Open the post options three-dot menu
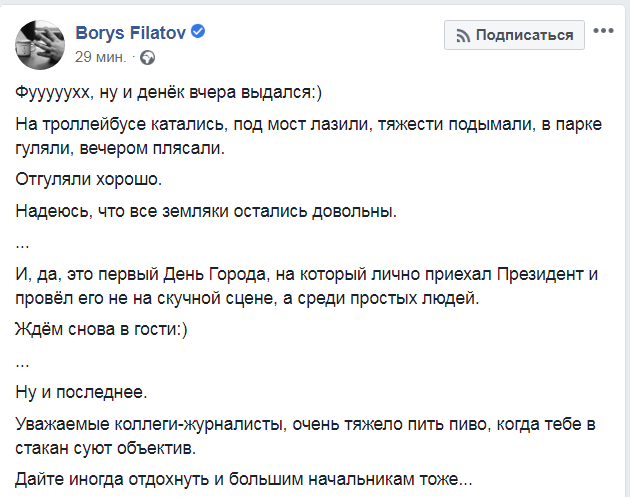Image resolution: width=630 pixels, height=497 pixels. [603, 31]
